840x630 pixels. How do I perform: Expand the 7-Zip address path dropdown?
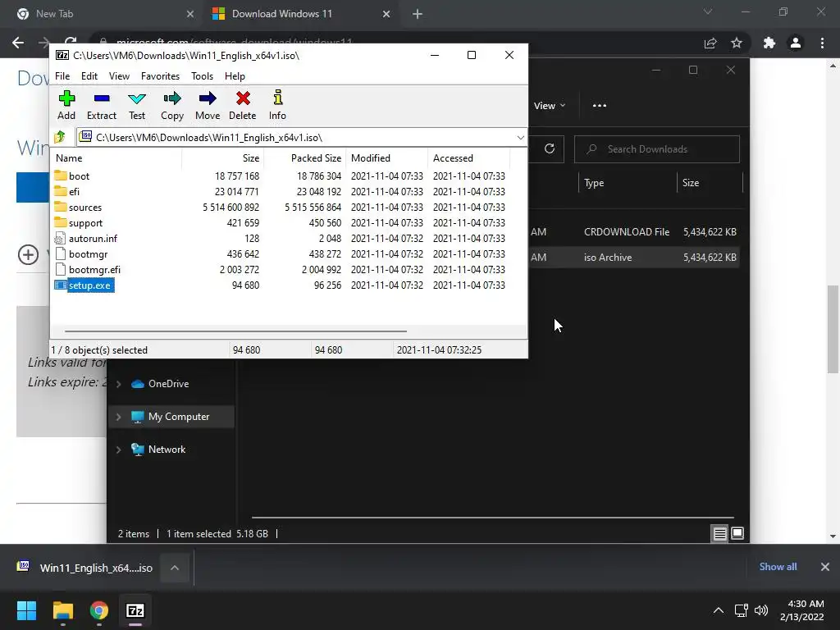click(520, 138)
